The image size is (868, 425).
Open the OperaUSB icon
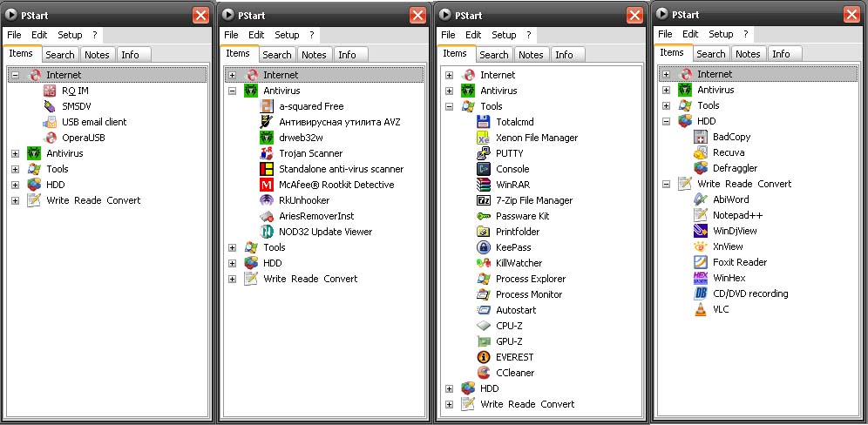[50, 138]
